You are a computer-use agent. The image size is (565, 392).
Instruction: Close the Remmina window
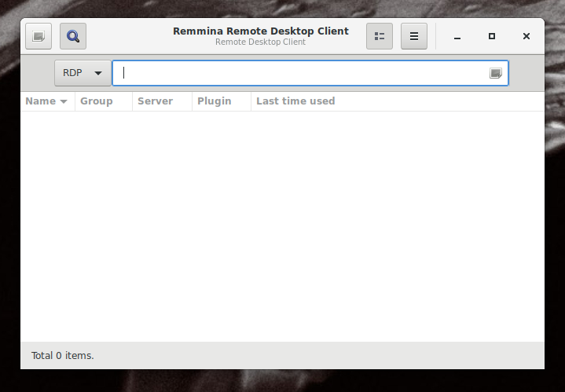[526, 36]
